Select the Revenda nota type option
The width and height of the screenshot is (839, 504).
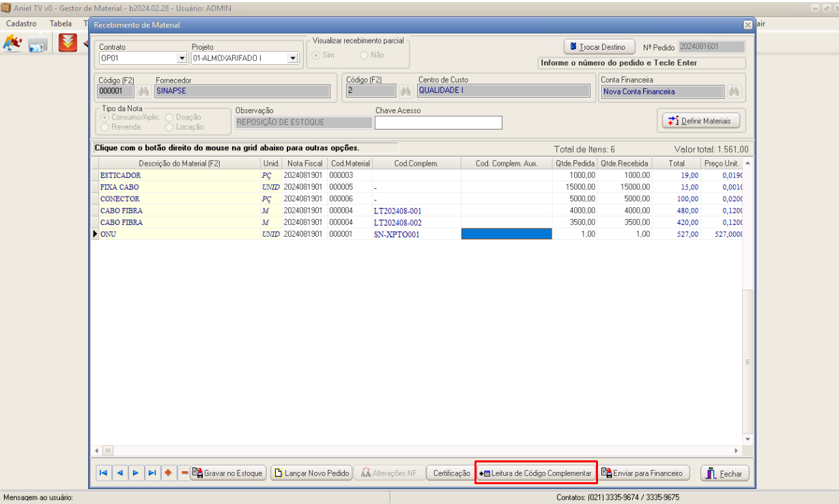105,127
